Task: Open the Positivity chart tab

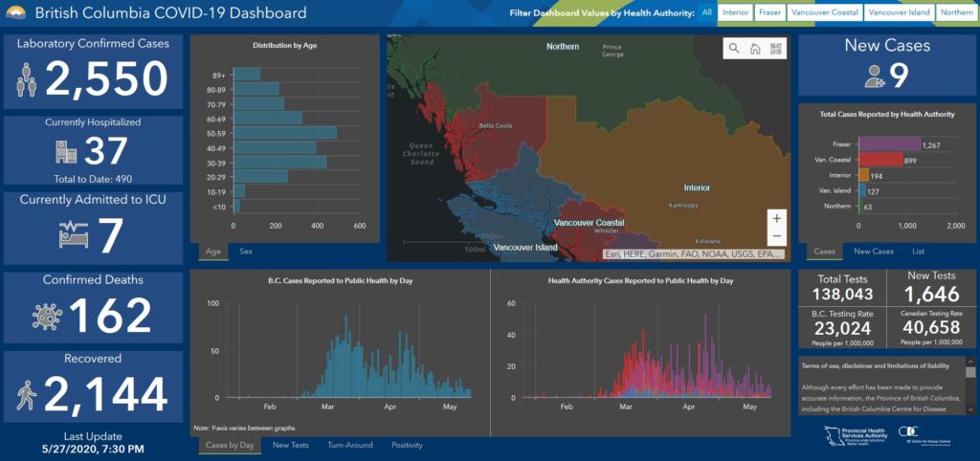Action: pos(407,445)
